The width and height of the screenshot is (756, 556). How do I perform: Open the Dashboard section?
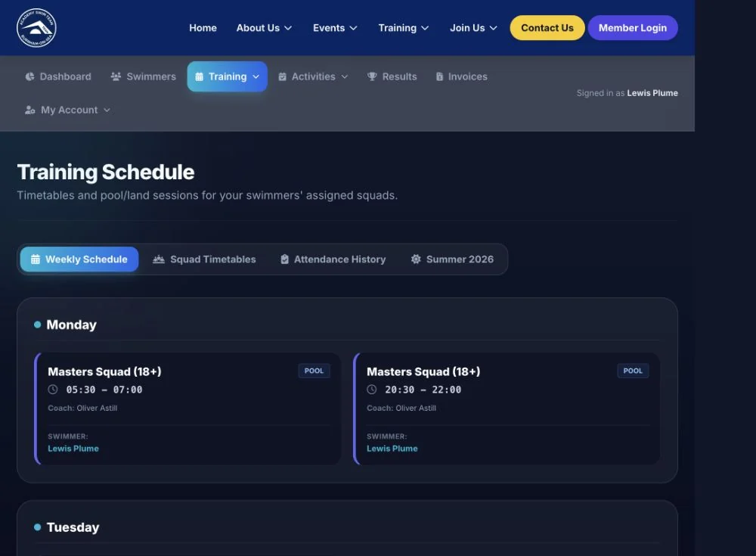58,76
